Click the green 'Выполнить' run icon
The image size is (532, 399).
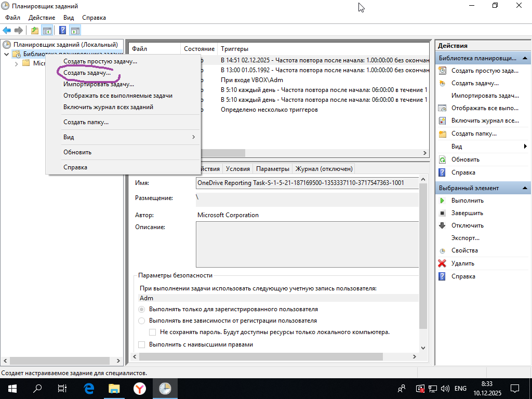pos(442,201)
